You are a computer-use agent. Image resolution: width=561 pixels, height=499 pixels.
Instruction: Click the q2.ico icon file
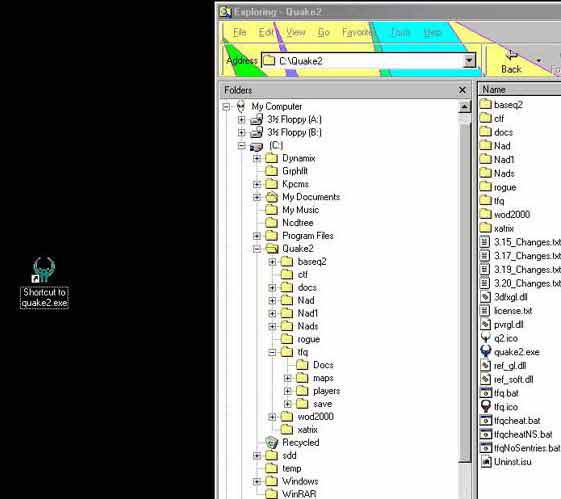coord(486,338)
